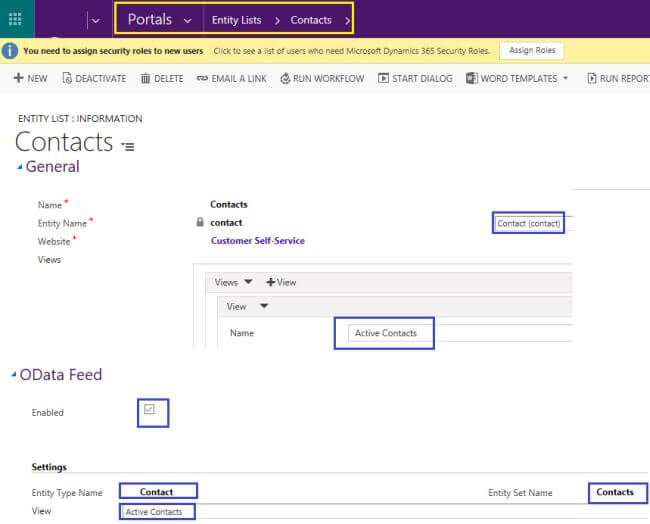Click the DELETE trash can icon
This screenshot has height=524, width=650.
pyautogui.click(x=145, y=78)
